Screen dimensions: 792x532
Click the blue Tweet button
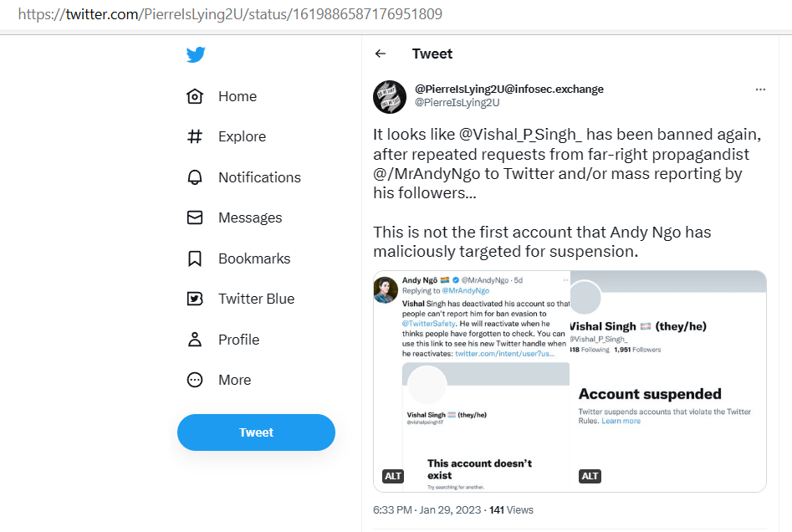256,432
